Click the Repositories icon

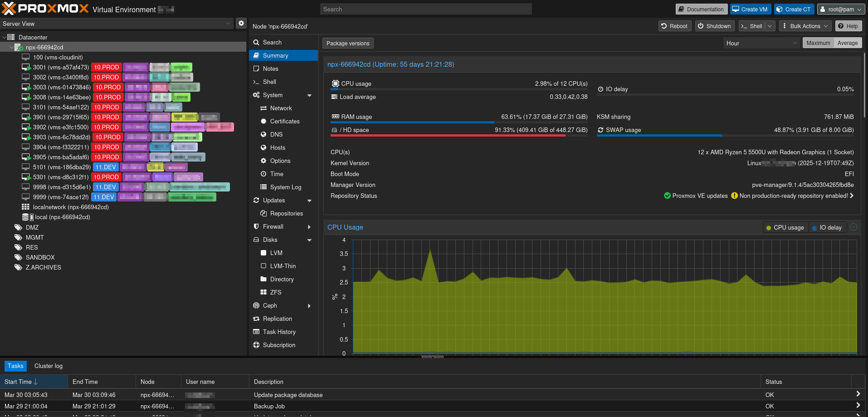click(x=263, y=213)
